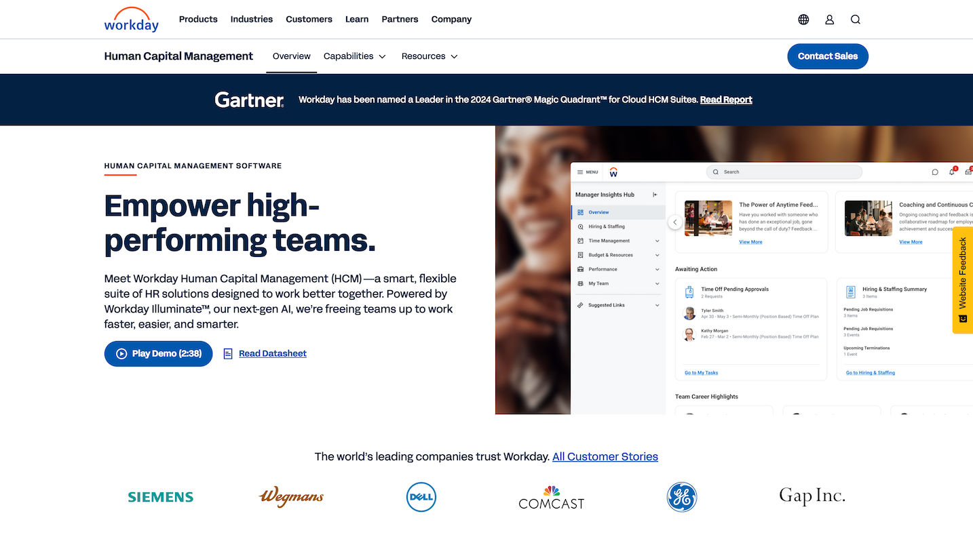Click "Upcoming Terminations" entry
The height and width of the screenshot is (560, 973).
866,351
